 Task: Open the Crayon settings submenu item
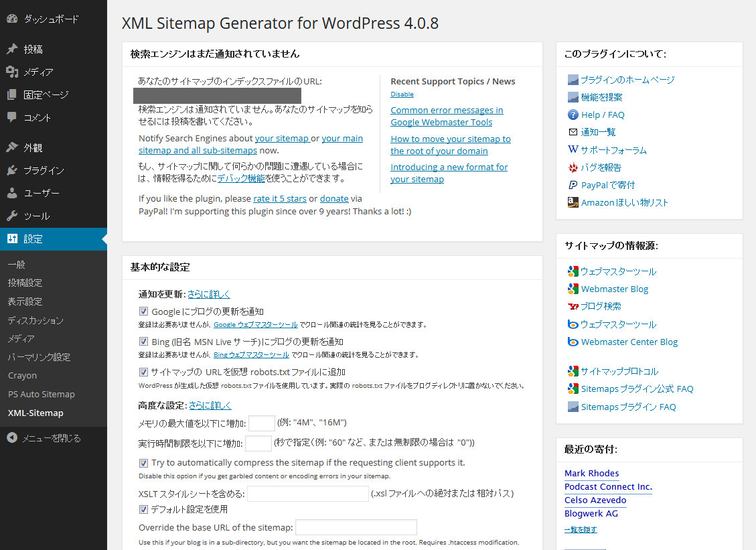pyautogui.click(x=22, y=375)
